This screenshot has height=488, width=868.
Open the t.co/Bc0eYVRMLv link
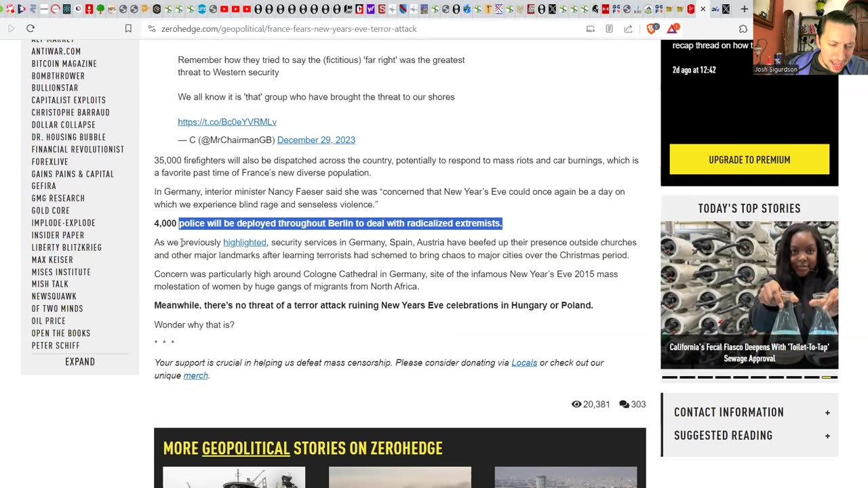tap(227, 122)
